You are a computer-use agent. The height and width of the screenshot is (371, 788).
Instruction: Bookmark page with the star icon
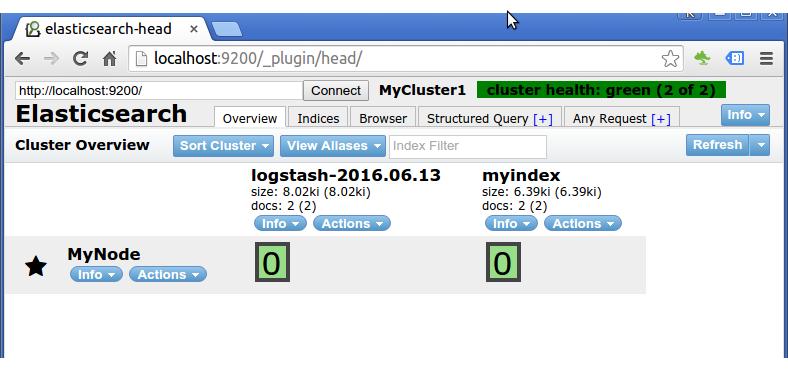click(670, 59)
